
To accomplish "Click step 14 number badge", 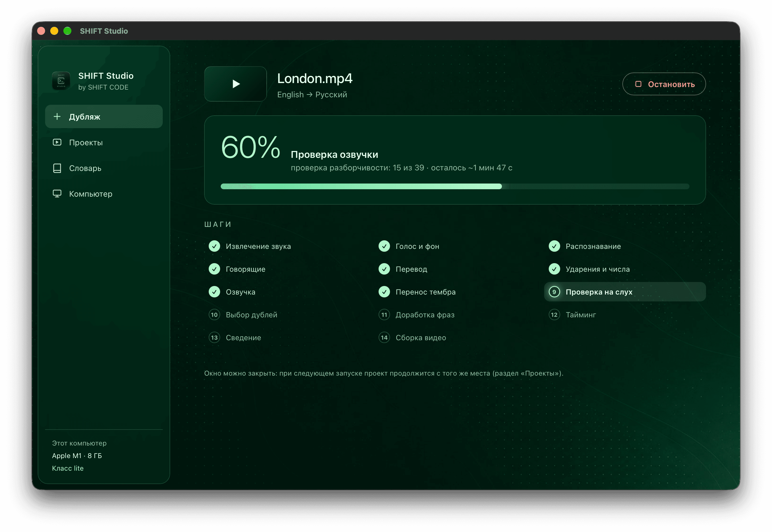I will click(384, 338).
